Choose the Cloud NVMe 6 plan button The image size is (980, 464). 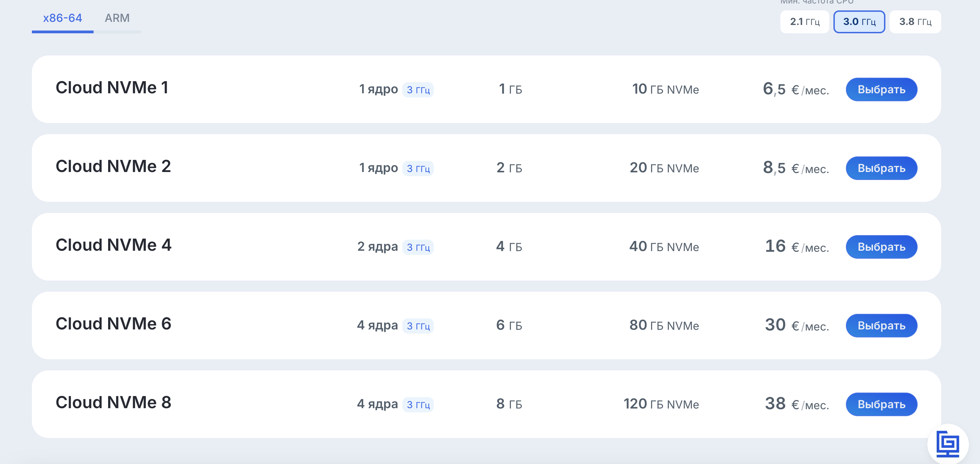point(881,325)
